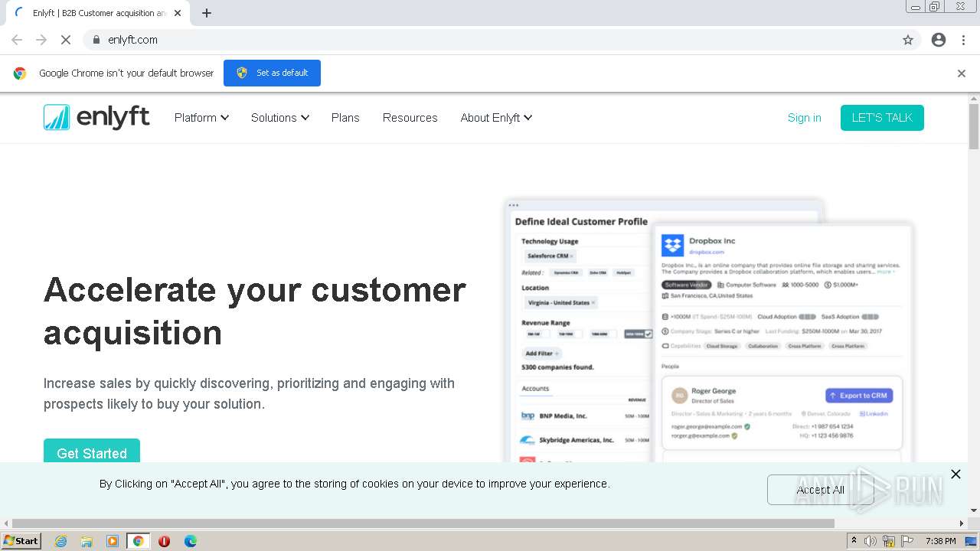
Task: Expand the About Enlyft menu
Action: point(496,118)
